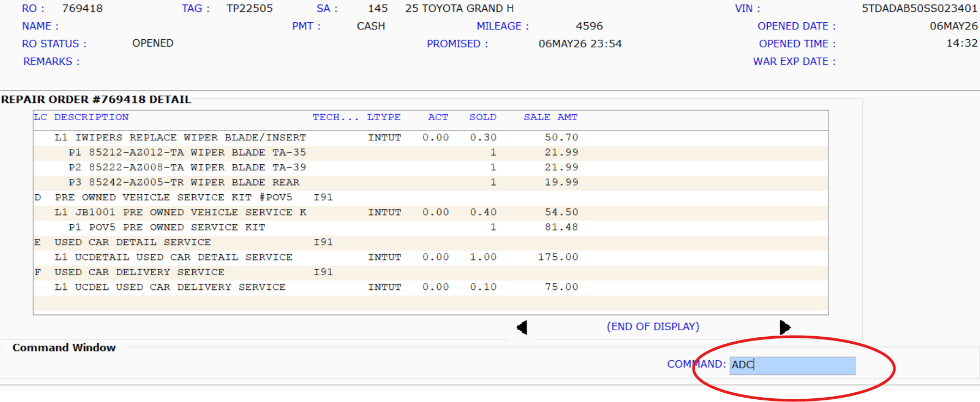The image size is (980, 402).
Task: Select line D PRE OWNED VEHICLE SERVICE KIT #POV5
Action: pos(431,198)
